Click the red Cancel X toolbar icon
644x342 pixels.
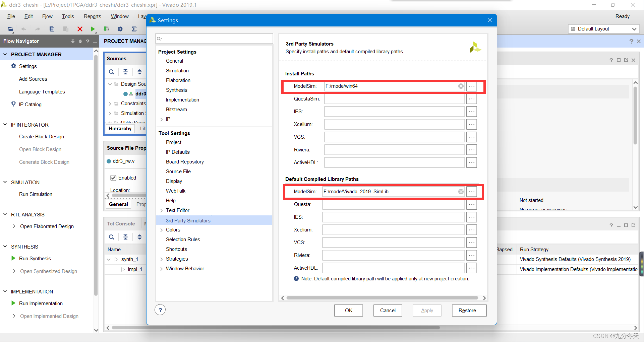tap(80, 29)
